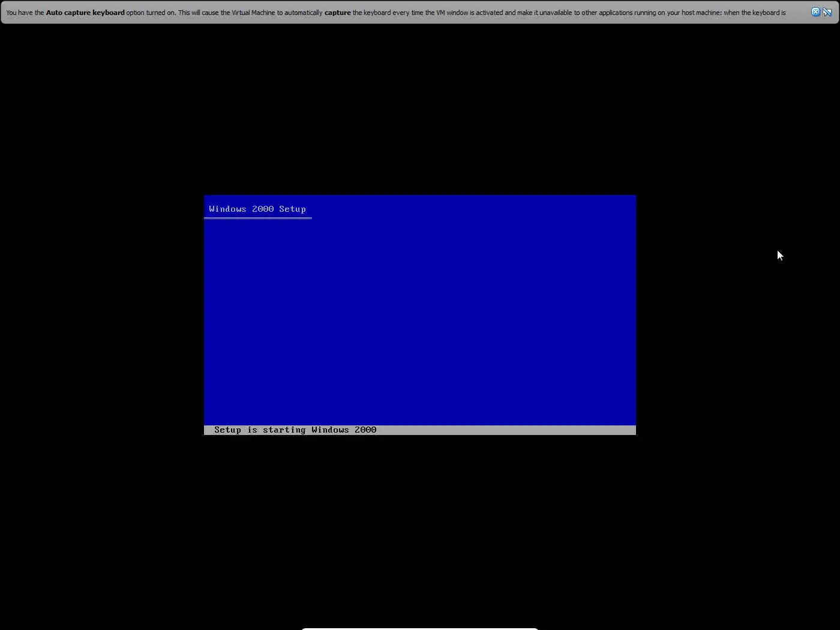Dismiss the Auto capture keyboard notification
The image size is (840, 630).
pos(815,12)
